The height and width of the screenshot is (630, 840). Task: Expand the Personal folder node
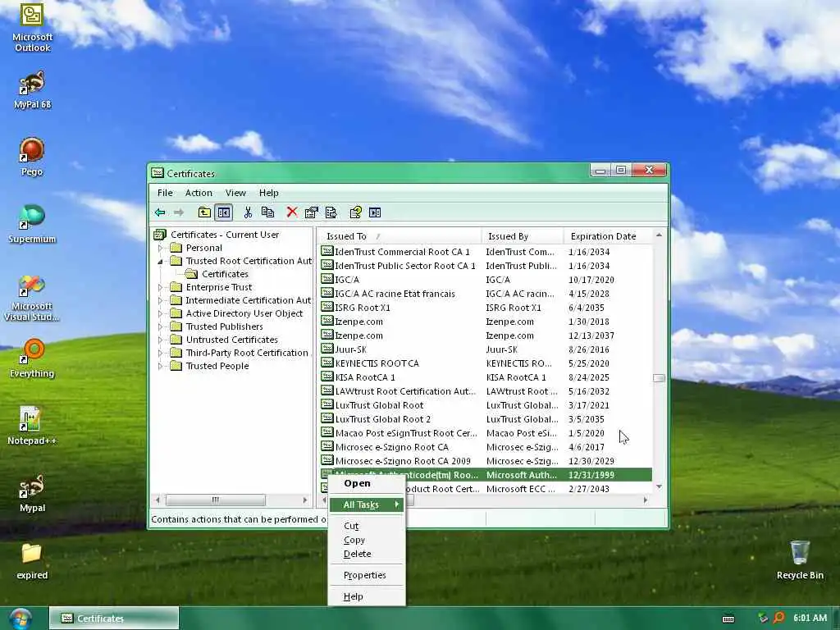[160, 248]
